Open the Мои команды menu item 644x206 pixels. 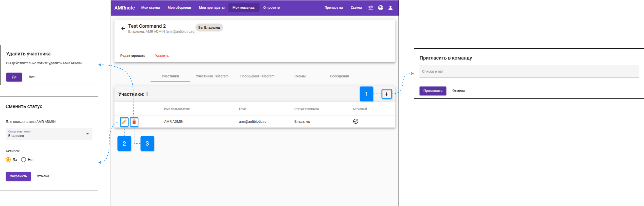tap(244, 8)
